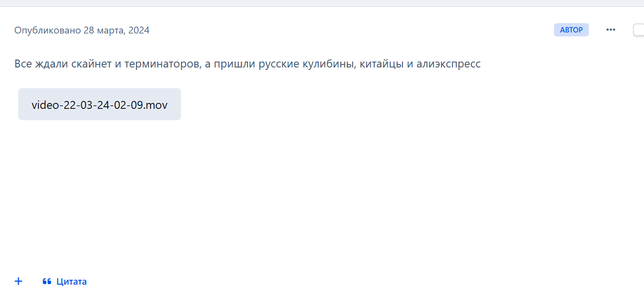This screenshot has height=296, width=644.
Task: Click the plus multi-quote icon
Action: coord(18,281)
